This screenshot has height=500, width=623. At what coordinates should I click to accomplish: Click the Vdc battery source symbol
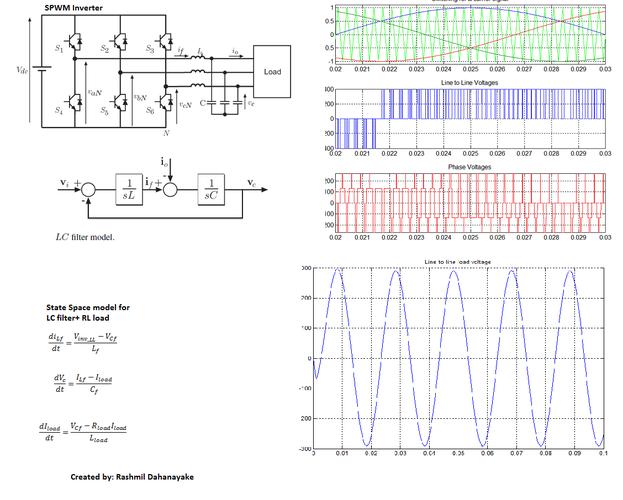click(42, 70)
